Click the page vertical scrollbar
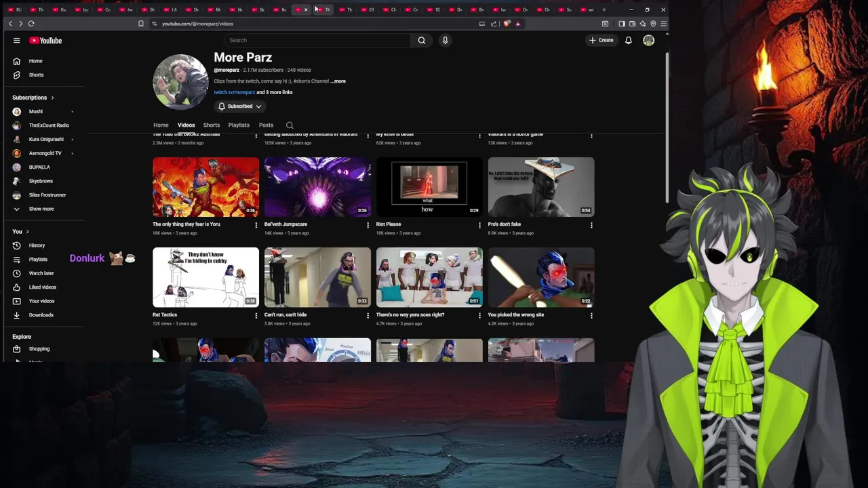The image size is (868, 488). tap(667, 127)
